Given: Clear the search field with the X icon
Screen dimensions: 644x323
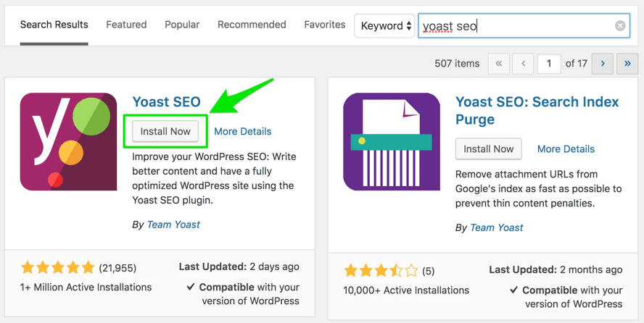Looking at the screenshot, I should pos(620,26).
